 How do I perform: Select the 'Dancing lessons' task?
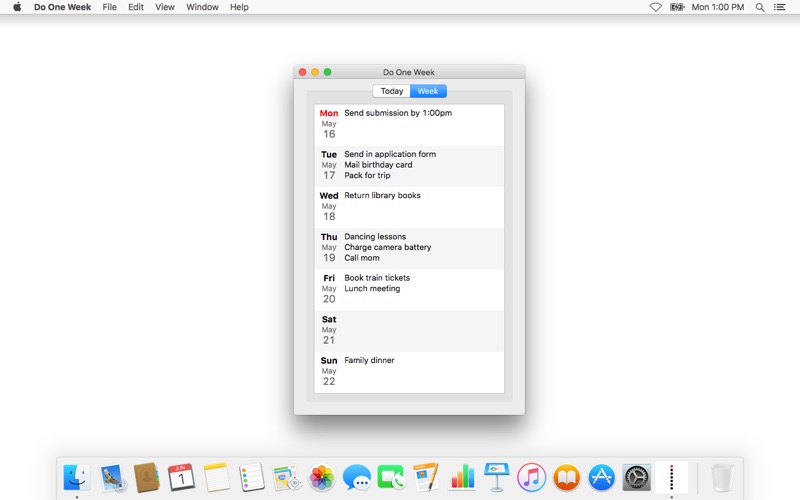[x=375, y=237]
